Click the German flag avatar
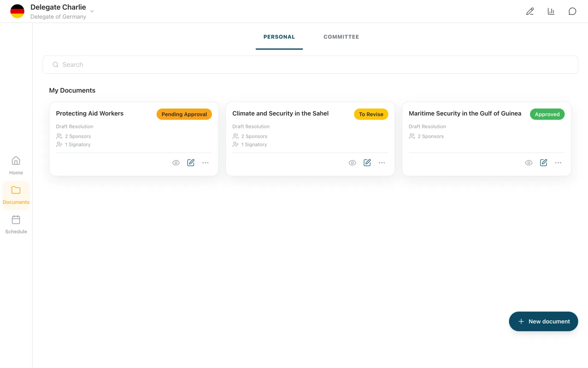 [x=17, y=11]
